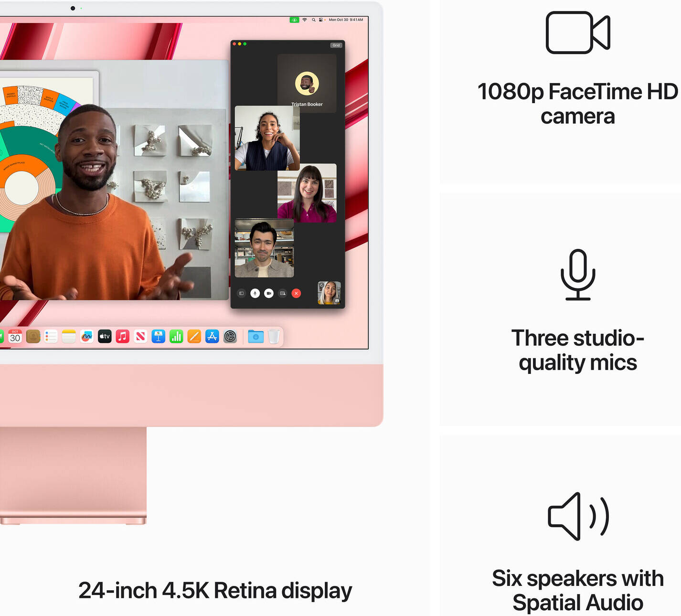The width and height of the screenshot is (681, 616).
Task: Click the self-view preview thumbnail
Action: 329,293
